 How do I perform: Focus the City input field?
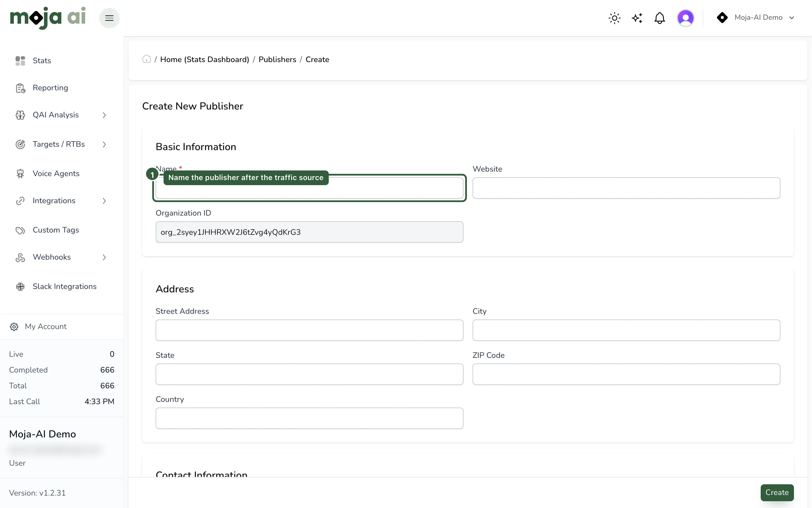click(626, 330)
